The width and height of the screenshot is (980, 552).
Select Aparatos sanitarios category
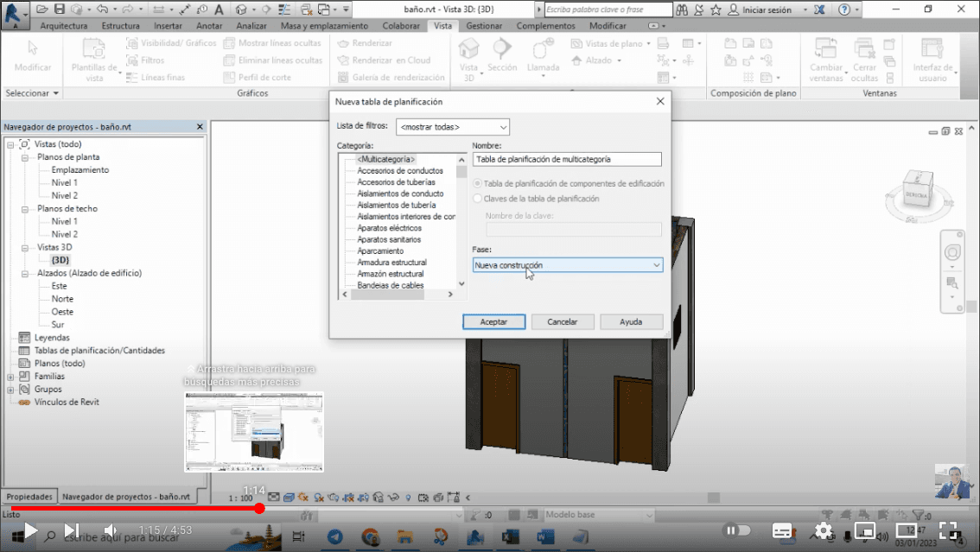389,240
